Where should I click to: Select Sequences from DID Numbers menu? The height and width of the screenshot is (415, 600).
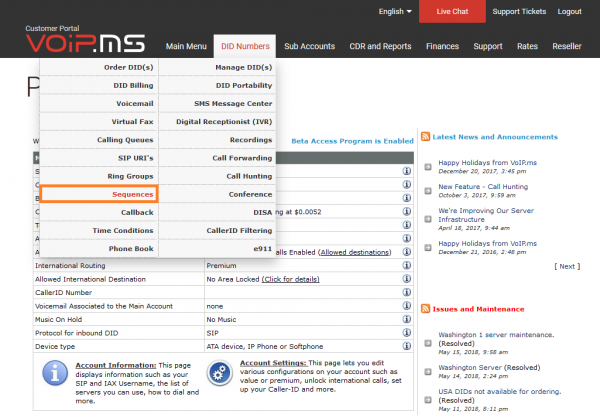point(99,194)
